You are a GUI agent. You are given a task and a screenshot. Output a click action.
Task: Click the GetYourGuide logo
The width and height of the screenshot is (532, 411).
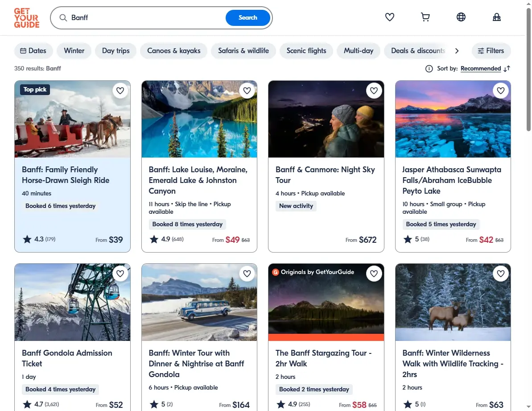click(x=27, y=18)
